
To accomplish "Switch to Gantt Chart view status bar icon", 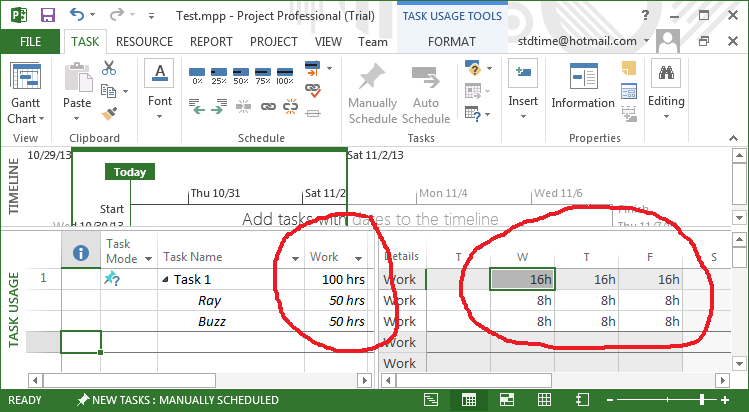I will [431, 400].
